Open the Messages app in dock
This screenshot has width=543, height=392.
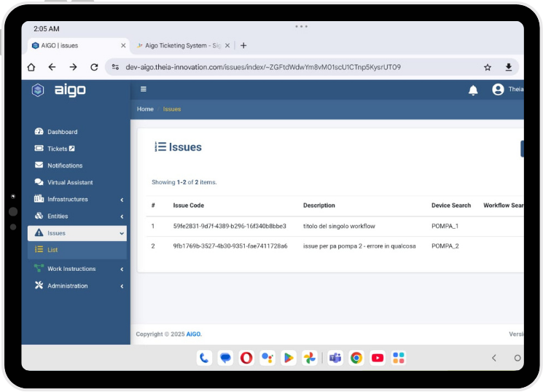click(x=225, y=358)
